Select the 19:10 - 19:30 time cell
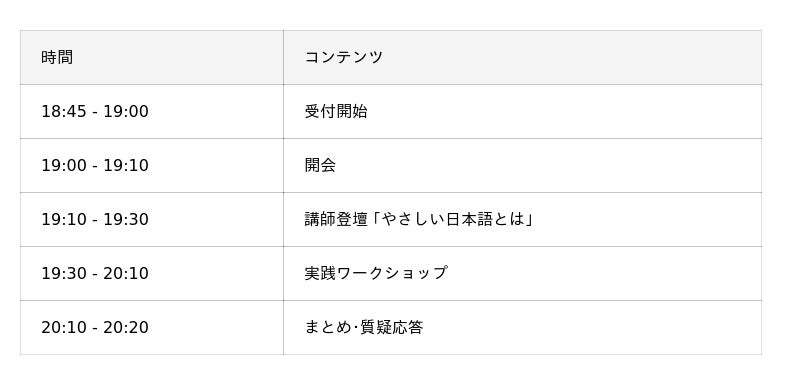 pos(152,220)
